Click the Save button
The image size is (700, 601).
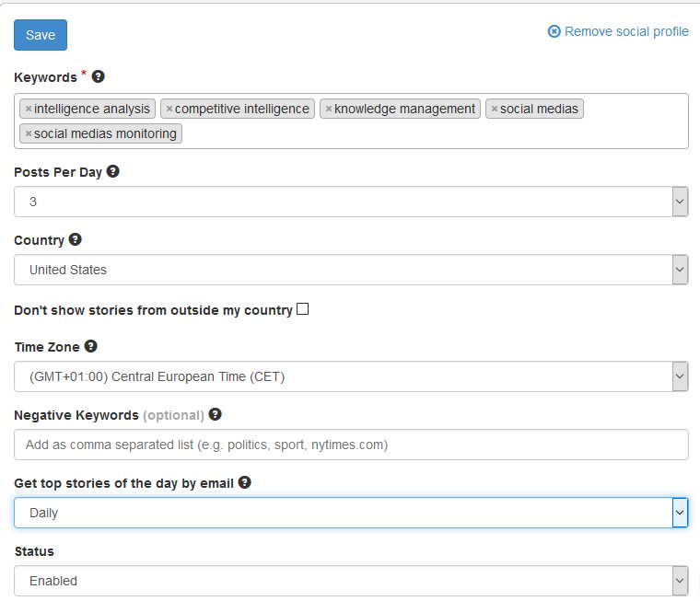(41, 35)
